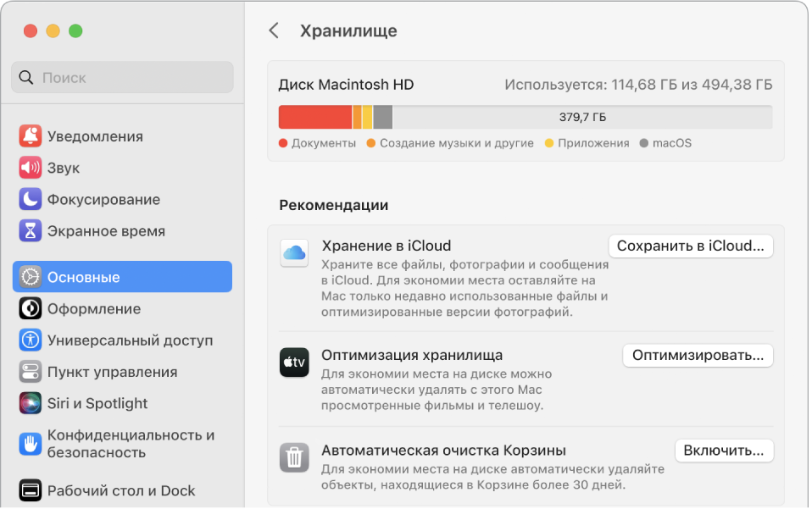
Task: Click the red Документы legend dot
Action: pyautogui.click(x=283, y=143)
